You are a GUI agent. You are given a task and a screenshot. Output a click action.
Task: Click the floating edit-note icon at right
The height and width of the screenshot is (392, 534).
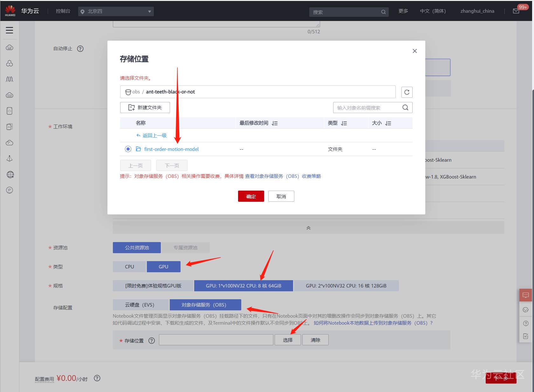pos(526,336)
